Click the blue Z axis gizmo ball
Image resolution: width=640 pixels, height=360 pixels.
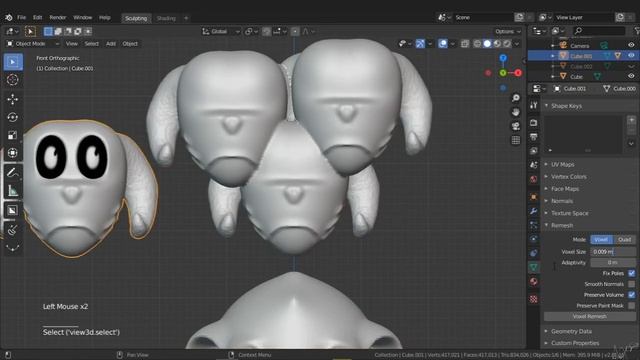click(503, 58)
